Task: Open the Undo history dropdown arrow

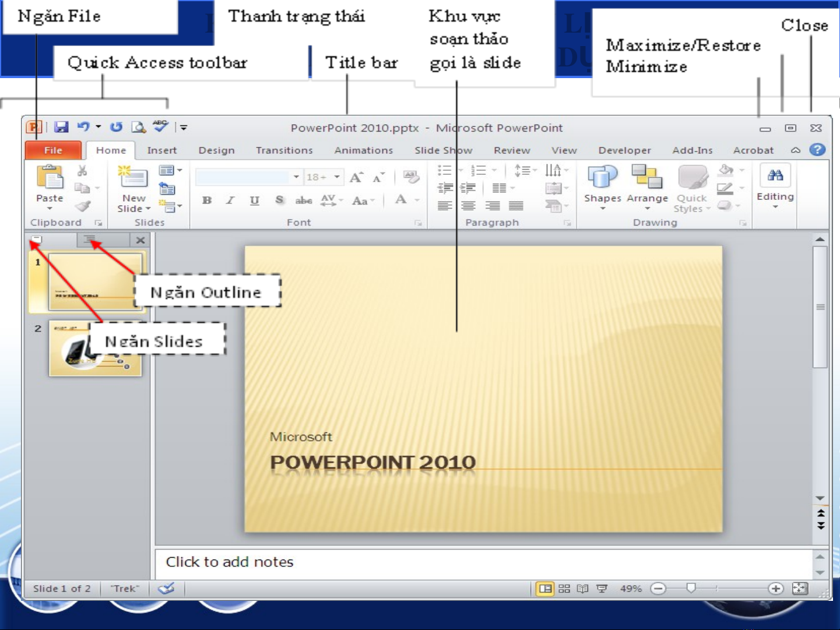Action: (x=98, y=126)
